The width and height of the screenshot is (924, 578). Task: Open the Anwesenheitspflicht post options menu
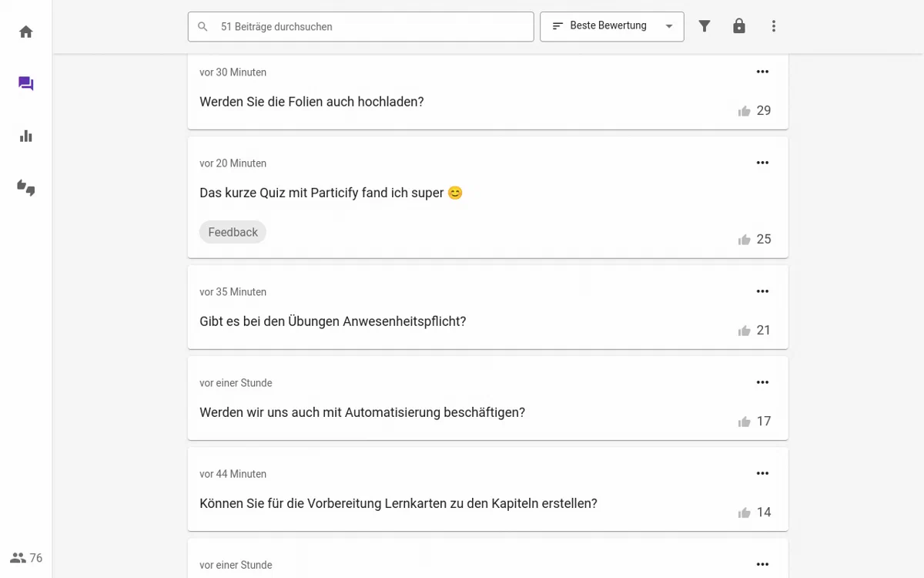(762, 291)
